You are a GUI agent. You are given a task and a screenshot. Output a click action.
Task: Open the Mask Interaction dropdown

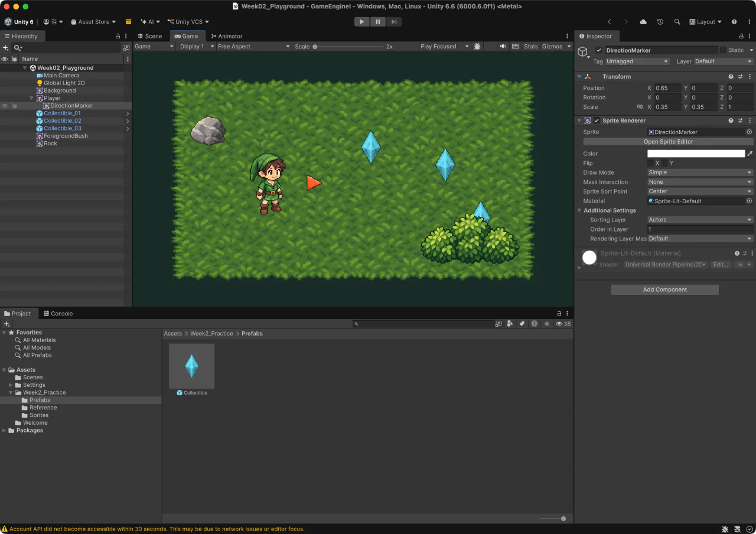(x=700, y=182)
